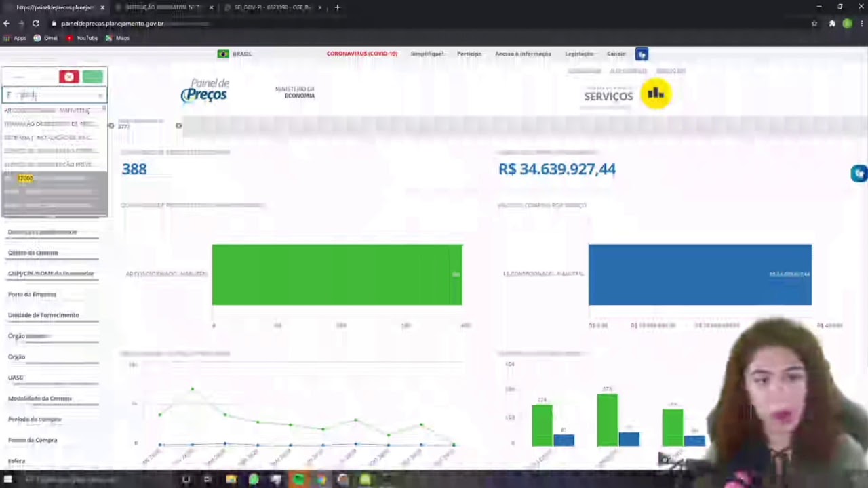Expand the Esfera filter
The width and height of the screenshot is (868, 488).
(x=53, y=461)
